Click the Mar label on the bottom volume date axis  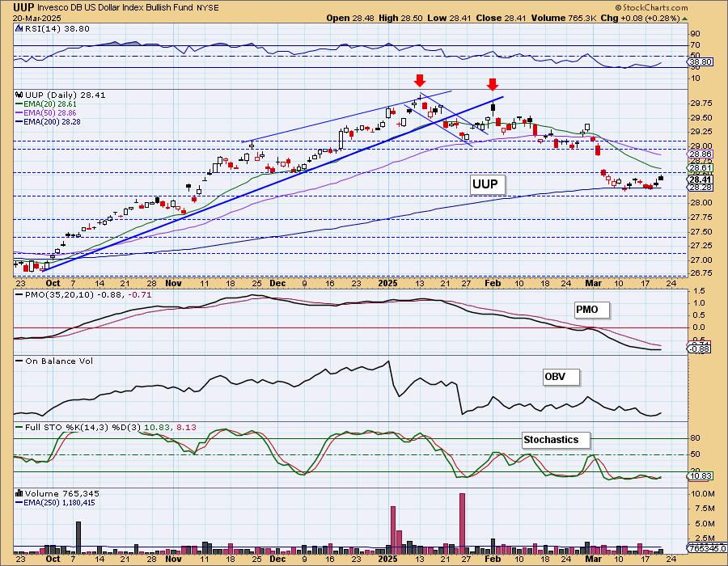[x=594, y=559]
